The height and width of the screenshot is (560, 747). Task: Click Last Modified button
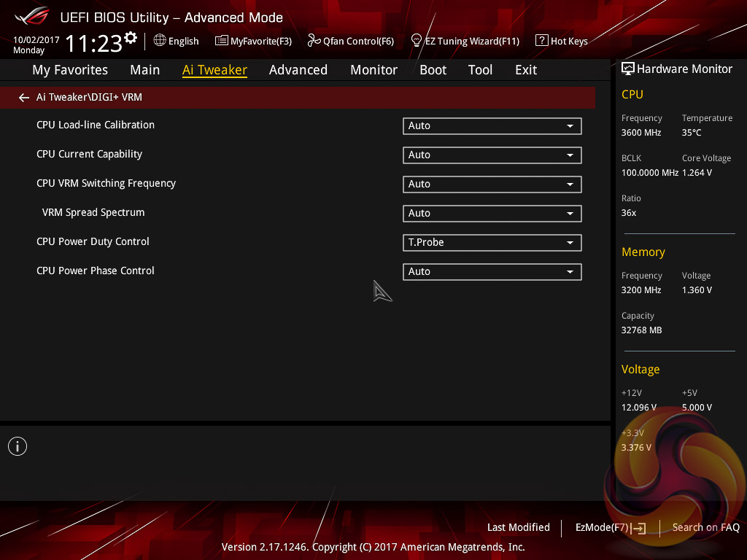[x=519, y=527]
